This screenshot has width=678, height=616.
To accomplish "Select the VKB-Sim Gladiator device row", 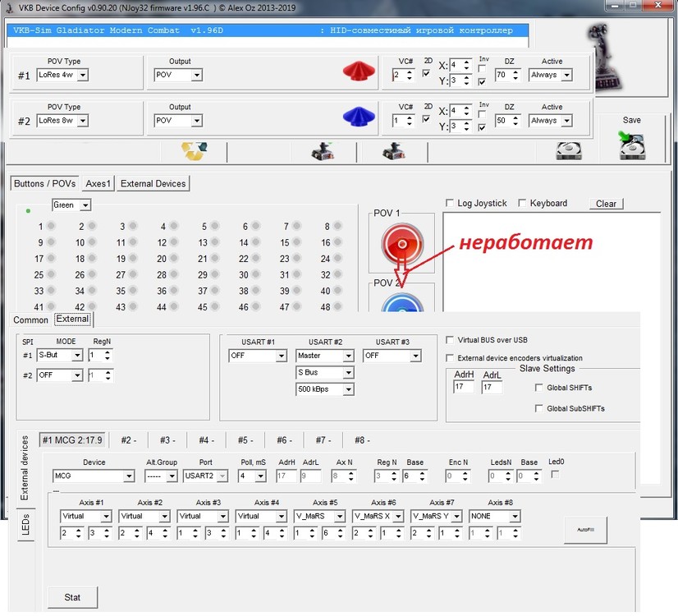I will pyautogui.click(x=268, y=30).
